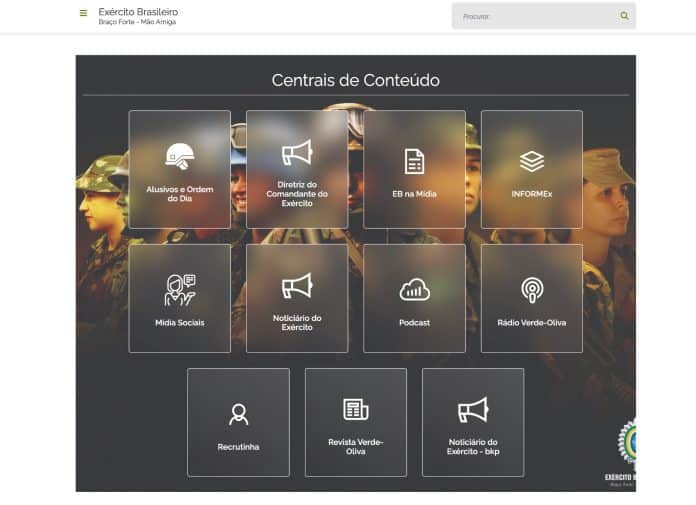Screen dimensions: 696x505
Task: Open Mídia Sociais label
Action: point(180,323)
